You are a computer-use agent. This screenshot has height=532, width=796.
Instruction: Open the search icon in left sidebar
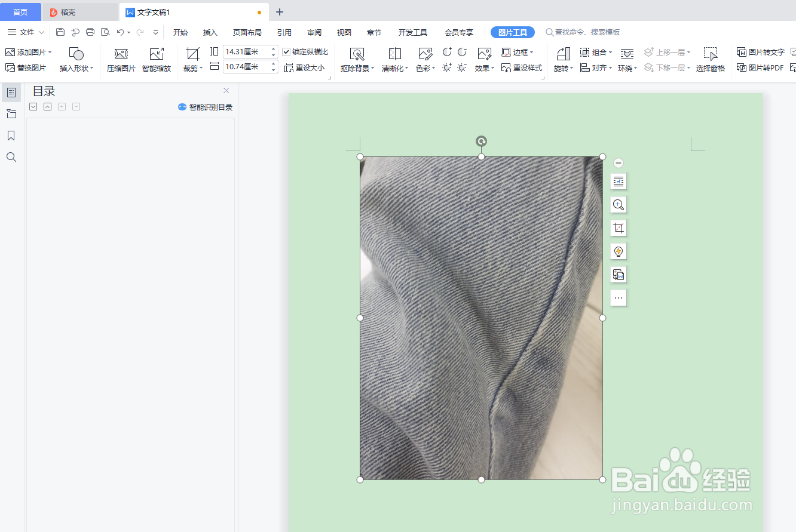(x=11, y=157)
